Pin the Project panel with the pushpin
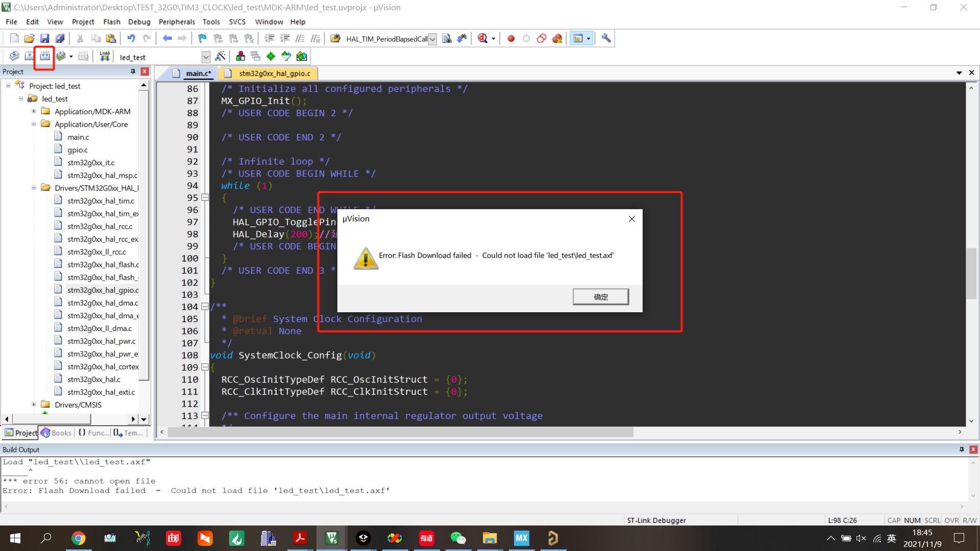This screenshot has height=551, width=980. pos(133,71)
